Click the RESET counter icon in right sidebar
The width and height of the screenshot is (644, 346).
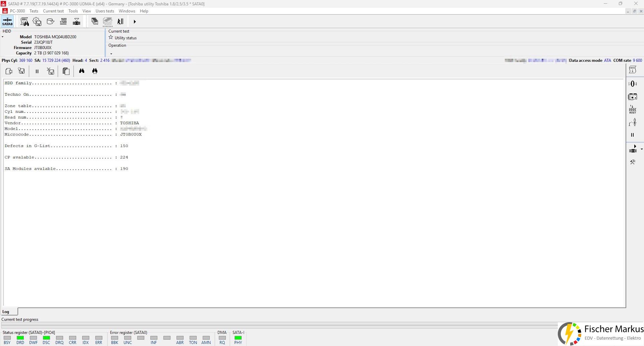pos(632,109)
